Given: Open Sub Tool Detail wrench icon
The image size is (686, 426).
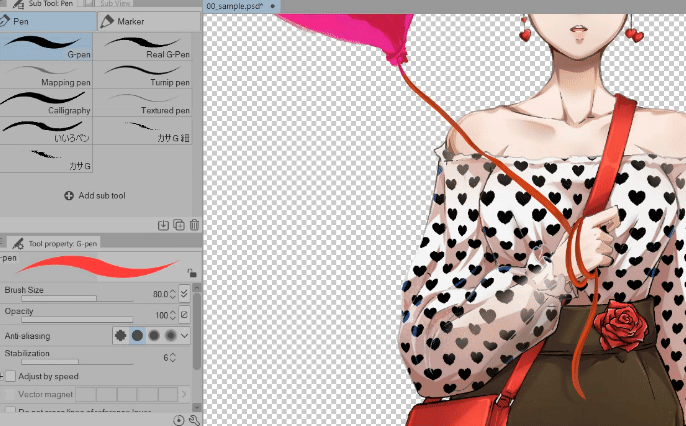Looking at the screenshot, I should 194,420.
